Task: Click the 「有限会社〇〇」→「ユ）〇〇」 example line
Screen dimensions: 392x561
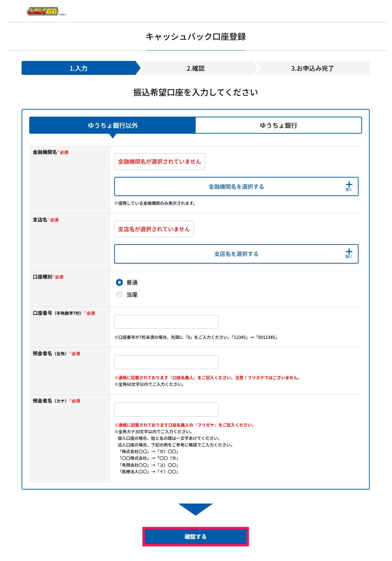Action: [x=149, y=465]
